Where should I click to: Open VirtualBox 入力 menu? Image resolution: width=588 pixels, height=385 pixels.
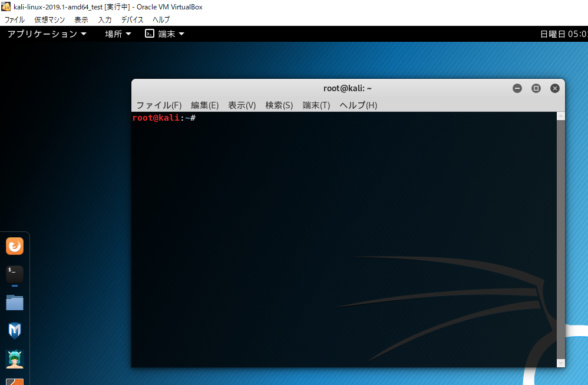point(105,20)
